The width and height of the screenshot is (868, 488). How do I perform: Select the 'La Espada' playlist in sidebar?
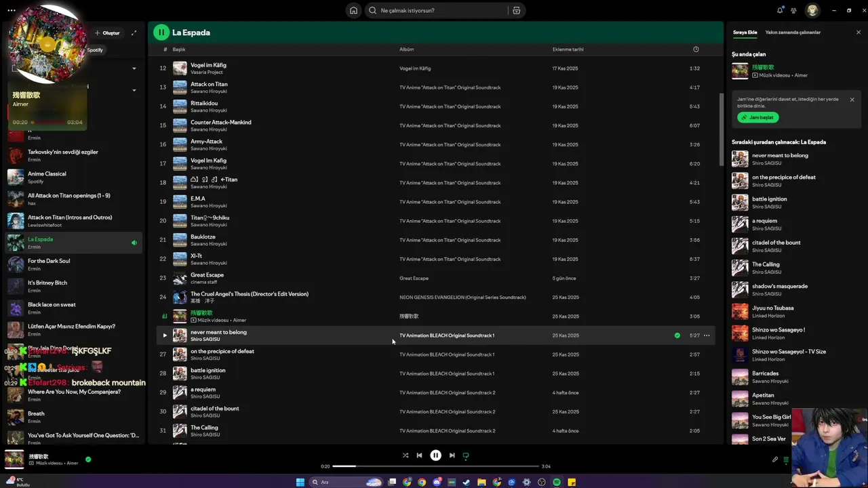[74, 243]
